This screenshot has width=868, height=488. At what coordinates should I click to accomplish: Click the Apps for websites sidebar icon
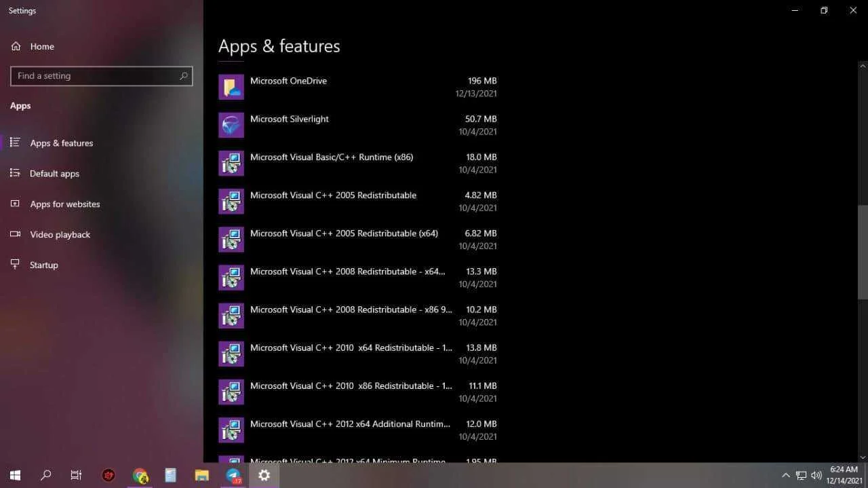[x=15, y=204]
